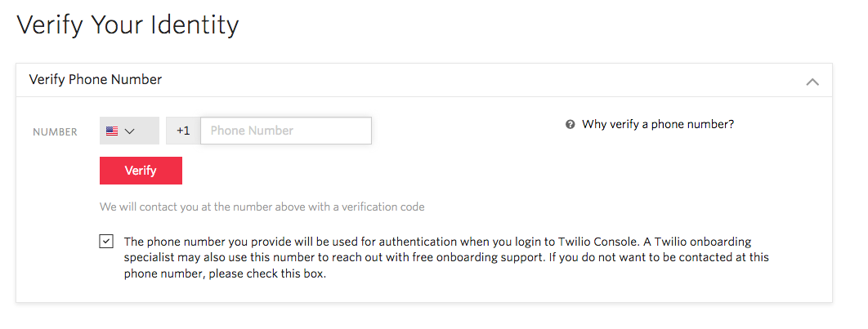The width and height of the screenshot is (868, 329).
Task: Collapse the Verify Phone Number panel chevron
Action: [812, 81]
